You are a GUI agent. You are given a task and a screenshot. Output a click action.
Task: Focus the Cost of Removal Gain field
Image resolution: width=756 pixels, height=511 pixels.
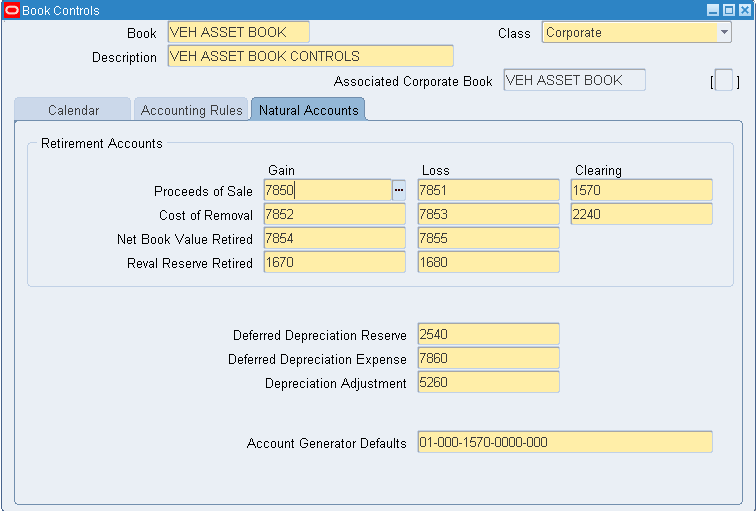(334, 215)
